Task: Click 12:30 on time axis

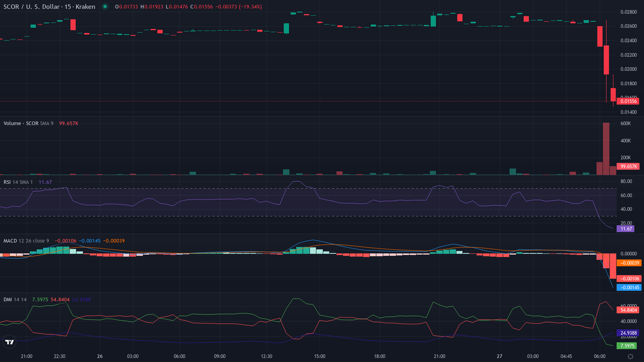Action: click(x=266, y=356)
